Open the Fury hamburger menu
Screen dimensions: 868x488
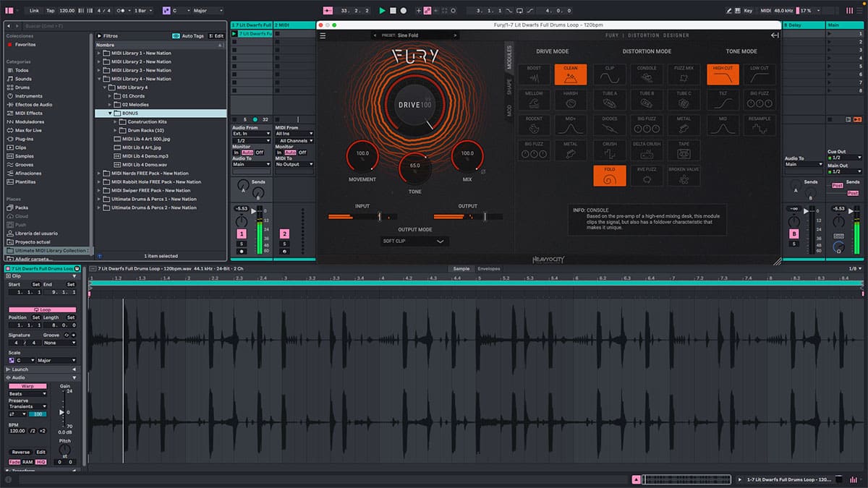323,35
